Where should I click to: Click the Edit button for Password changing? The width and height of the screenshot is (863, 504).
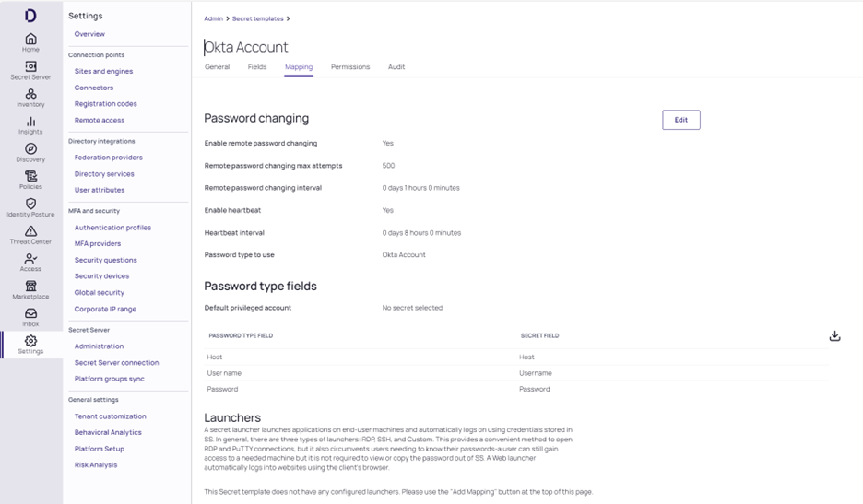pyautogui.click(x=680, y=120)
